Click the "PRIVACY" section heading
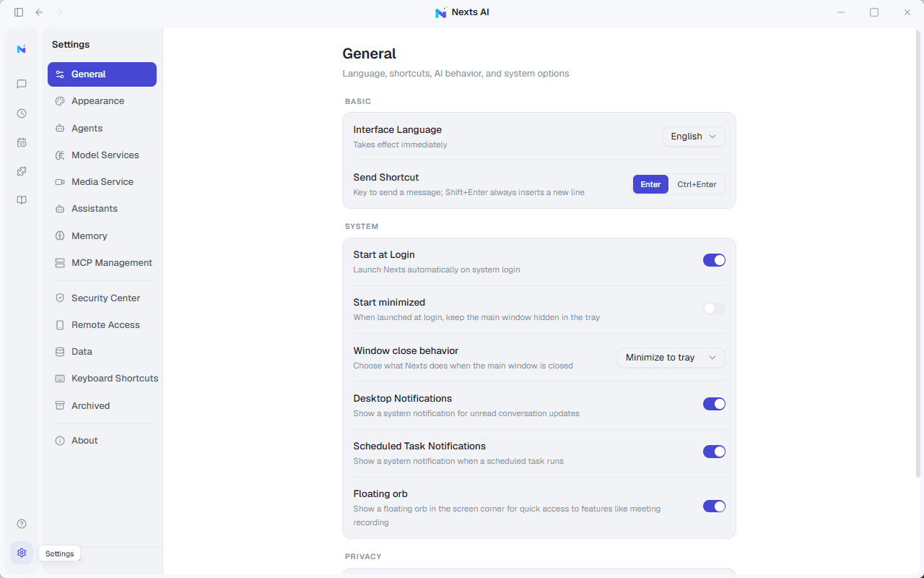Screen dimensions: 924x578 coord(363,557)
